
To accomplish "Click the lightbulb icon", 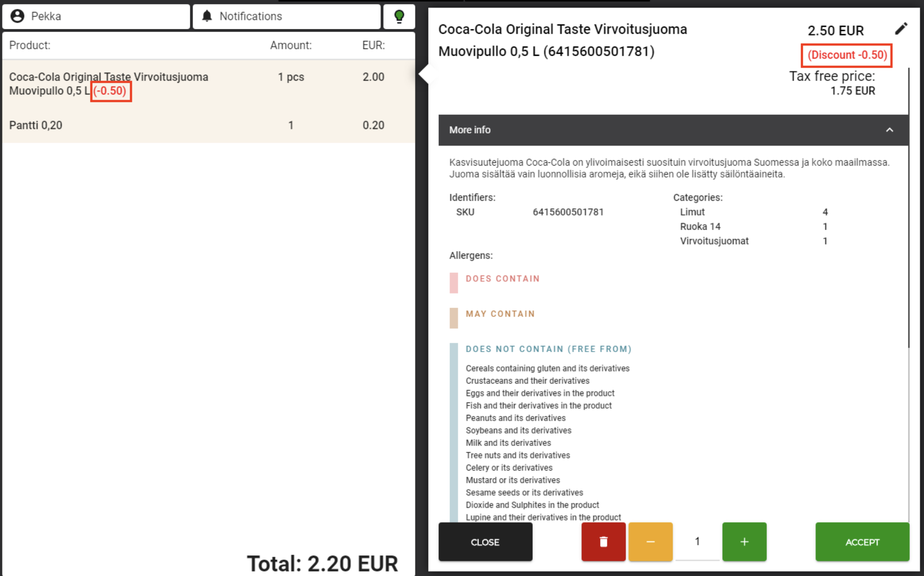I will click(x=399, y=16).
